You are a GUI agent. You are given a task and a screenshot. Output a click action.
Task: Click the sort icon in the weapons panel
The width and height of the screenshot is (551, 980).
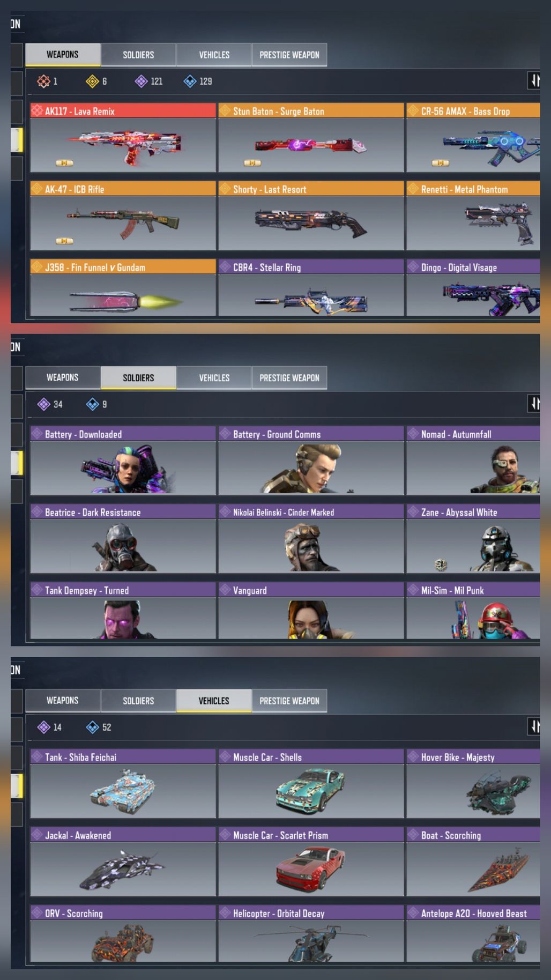(534, 81)
